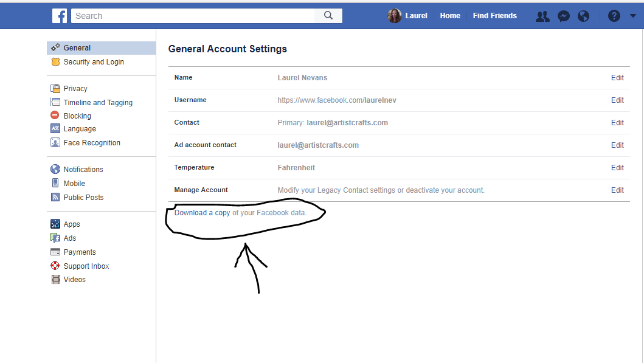
Task: Open Language settings
Action: (80, 128)
